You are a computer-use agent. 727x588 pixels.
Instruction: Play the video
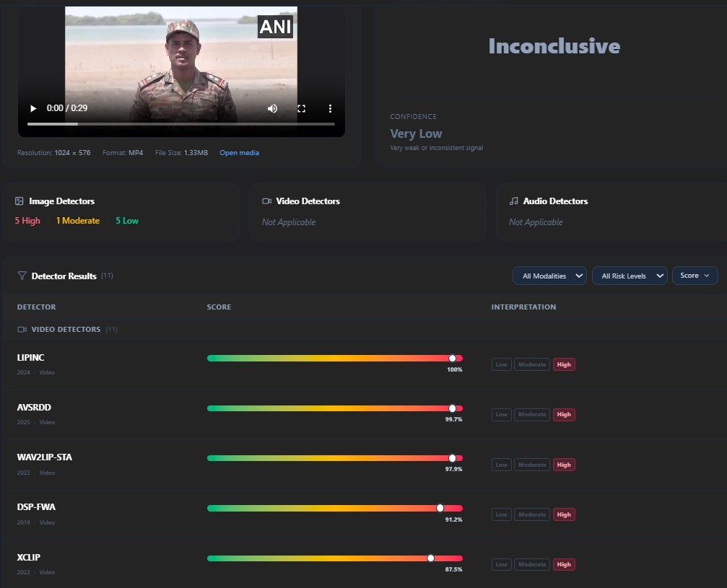click(x=33, y=109)
